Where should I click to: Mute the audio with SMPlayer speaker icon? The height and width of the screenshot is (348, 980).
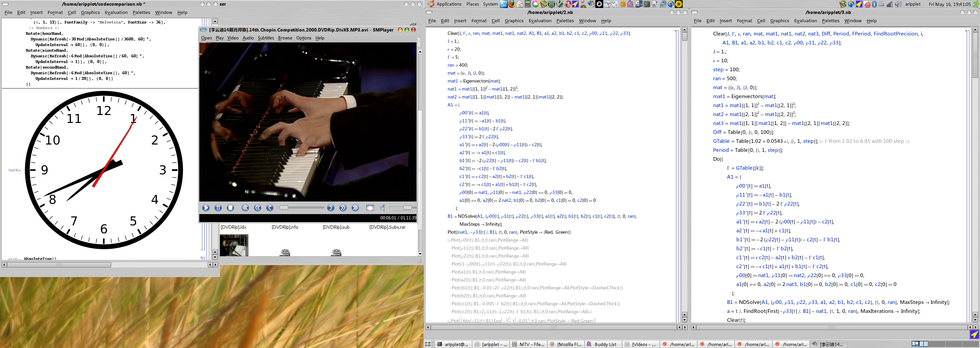[382, 208]
